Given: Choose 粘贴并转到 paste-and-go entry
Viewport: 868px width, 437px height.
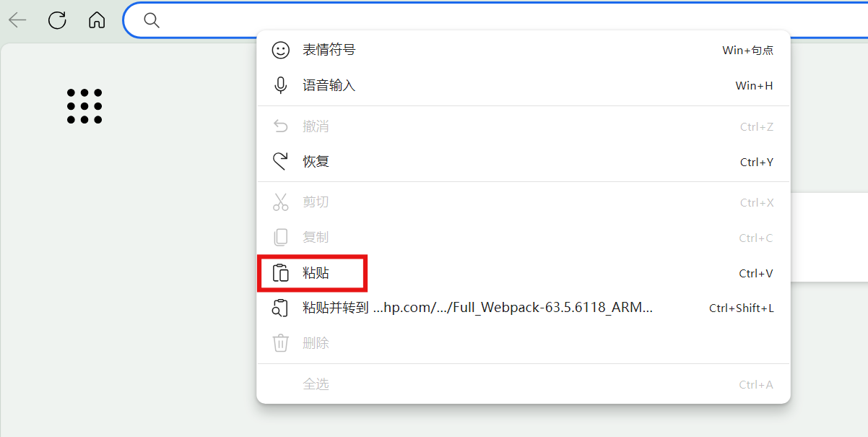Looking at the screenshot, I should pyautogui.click(x=477, y=308).
